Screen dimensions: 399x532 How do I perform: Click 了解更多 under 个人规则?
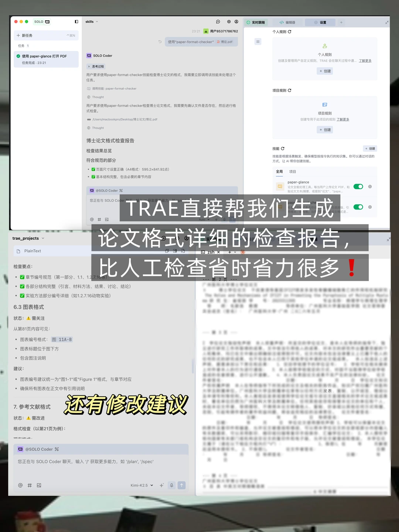(365, 61)
